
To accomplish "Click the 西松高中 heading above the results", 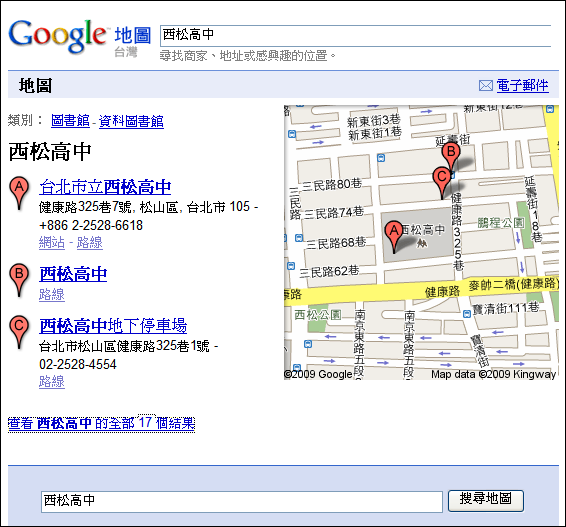I will pyautogui.click(x=50, y=152).
